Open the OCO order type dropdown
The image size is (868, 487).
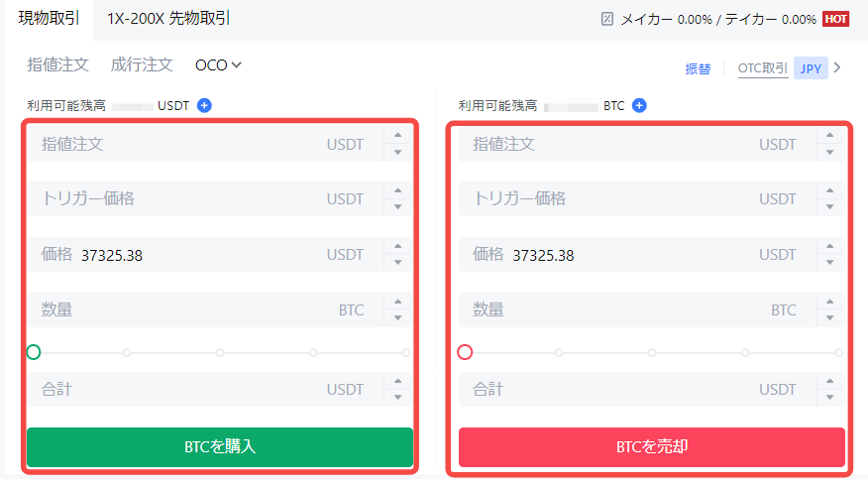click(219, 65)
